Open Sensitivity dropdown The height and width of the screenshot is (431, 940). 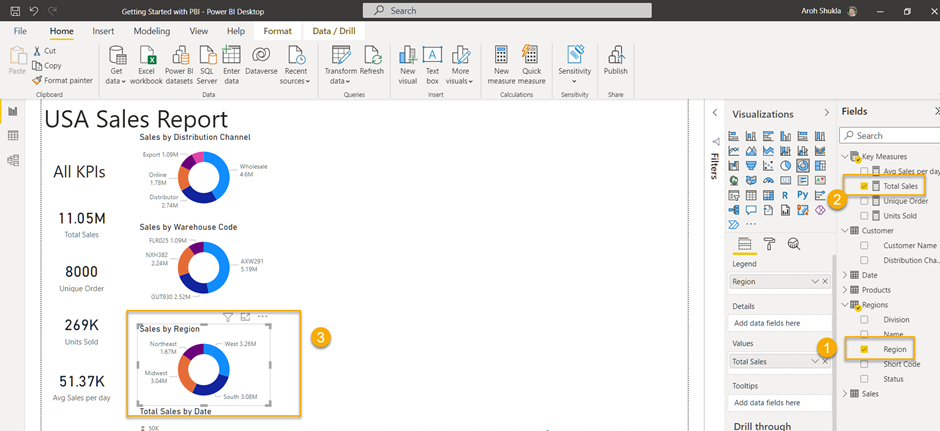point(574,65)
